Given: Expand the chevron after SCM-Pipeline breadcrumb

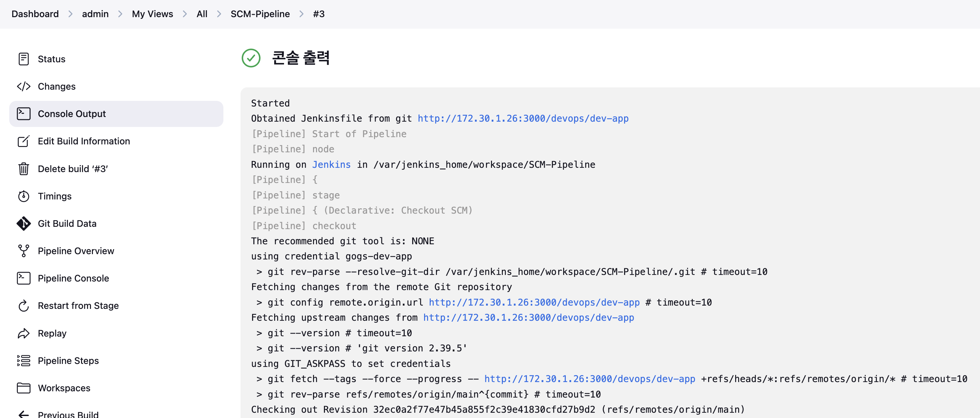Looking at the screenshot, I should (301, 14).
